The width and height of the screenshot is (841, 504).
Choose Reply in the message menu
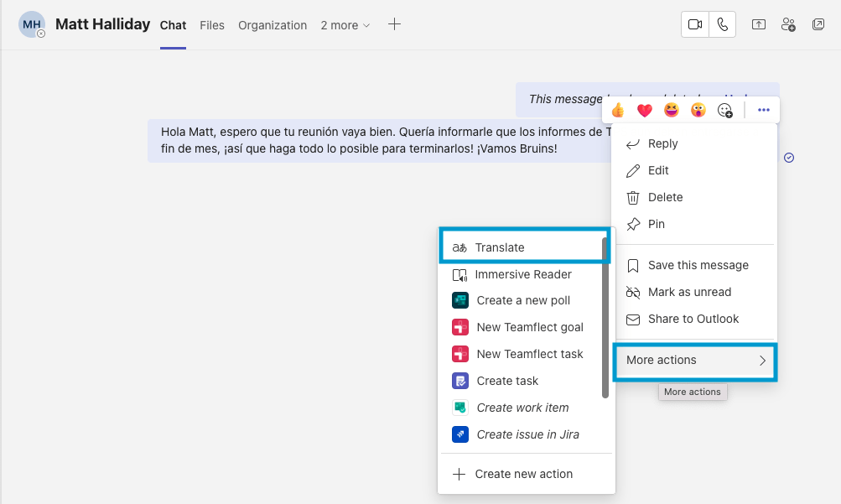click(662, 143)
